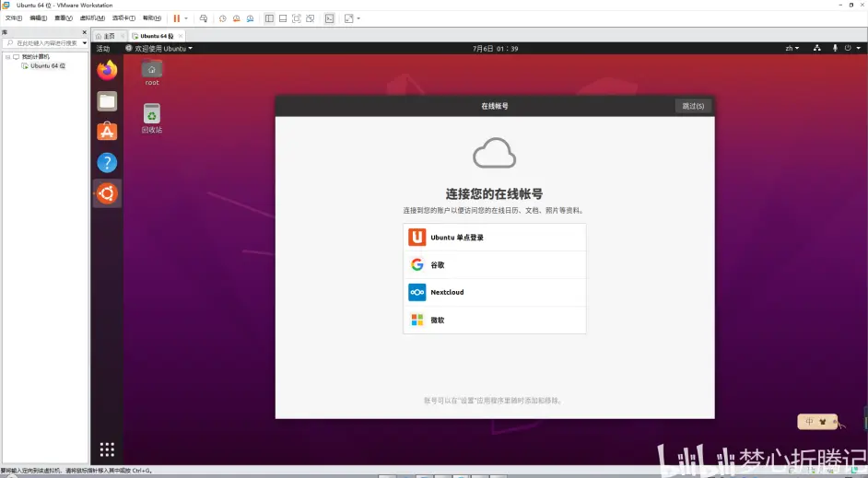
Task: Open Ubuntu Software from the dock
Action: [107, 132]
